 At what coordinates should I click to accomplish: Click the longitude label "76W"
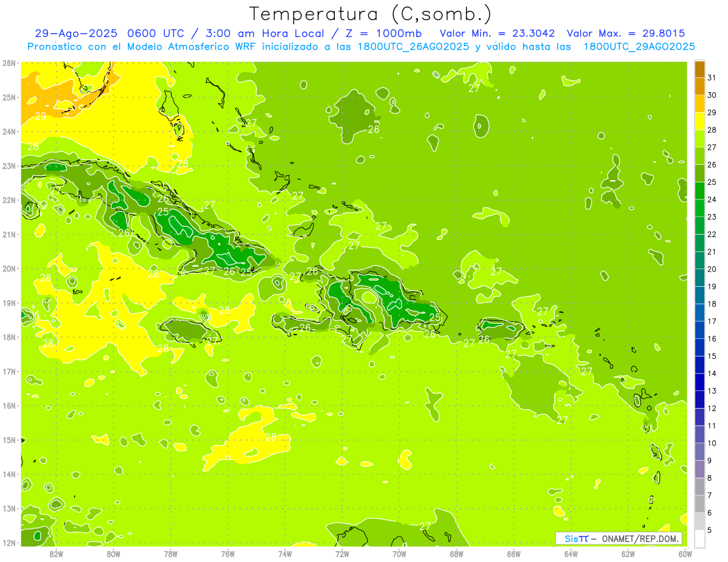pos(227,554)
